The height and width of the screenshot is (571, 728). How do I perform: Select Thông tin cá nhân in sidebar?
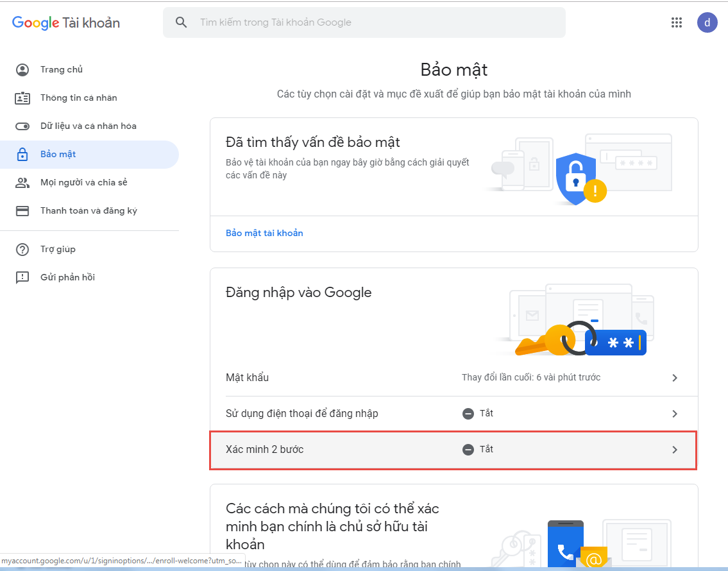coord(78,98)
